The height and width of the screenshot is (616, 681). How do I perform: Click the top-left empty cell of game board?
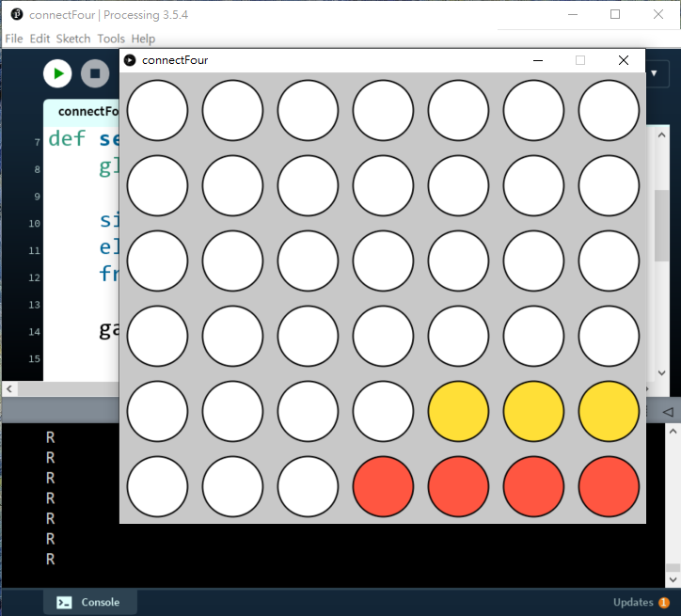coord(157,110)
